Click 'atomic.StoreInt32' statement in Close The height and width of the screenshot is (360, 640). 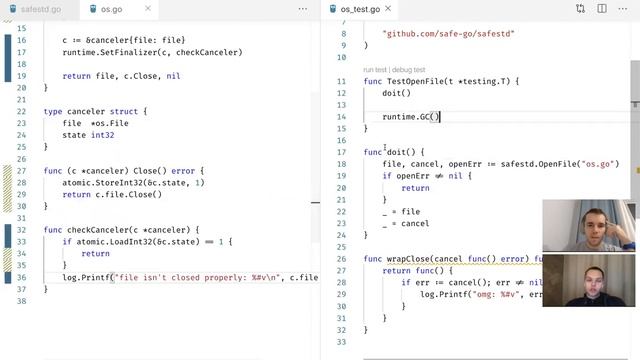tap(133, 182)
